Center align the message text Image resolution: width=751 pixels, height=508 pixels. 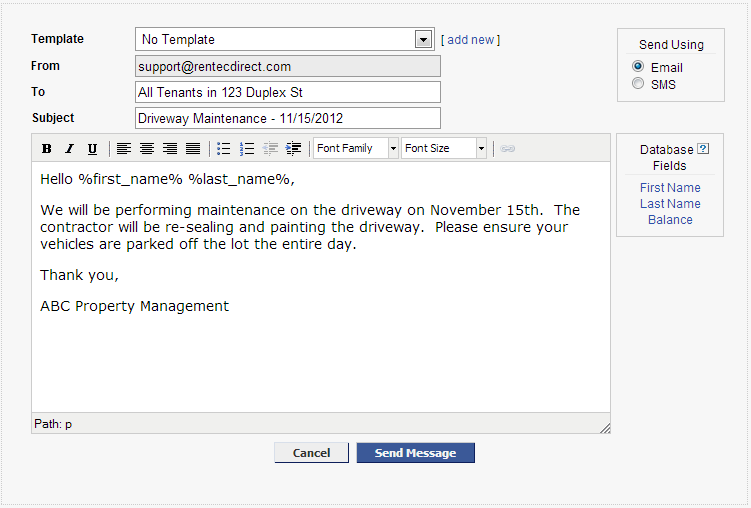click(147, 149)
